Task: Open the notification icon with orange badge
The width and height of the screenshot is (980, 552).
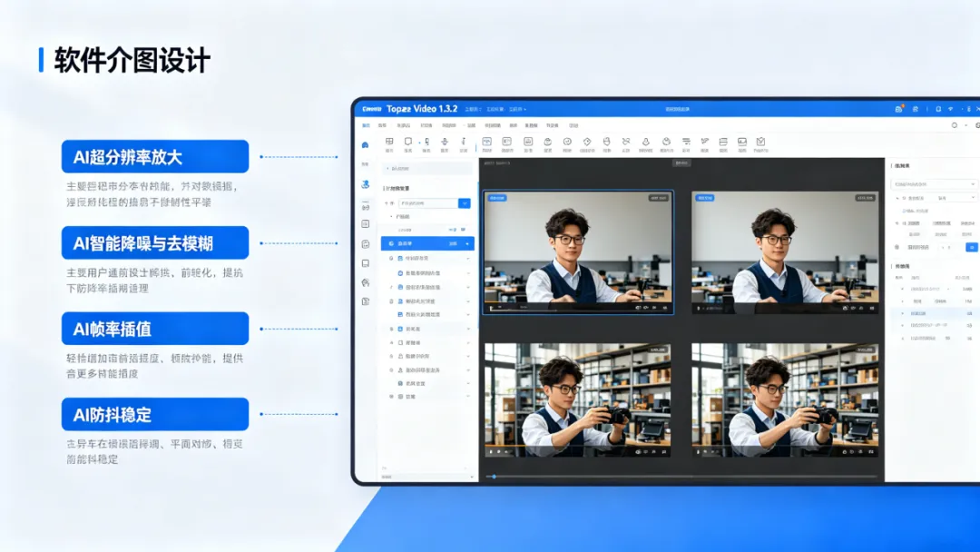Action: coord(898,109)
